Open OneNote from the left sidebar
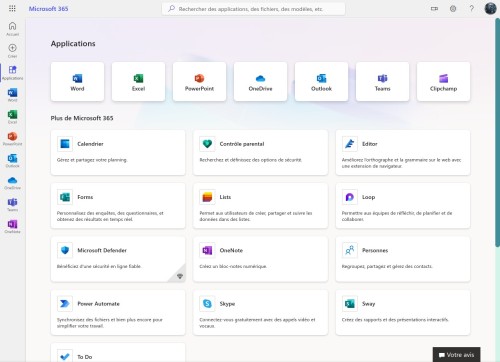Image resolution: width=500 pixels, height=362 pixels. pyautogui.click(x=12, y=226)
